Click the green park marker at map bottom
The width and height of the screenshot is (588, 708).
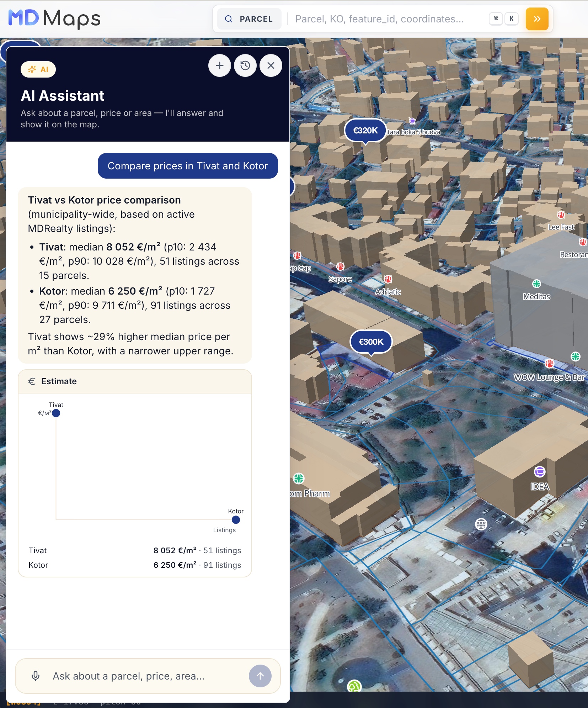click(354, 686)
